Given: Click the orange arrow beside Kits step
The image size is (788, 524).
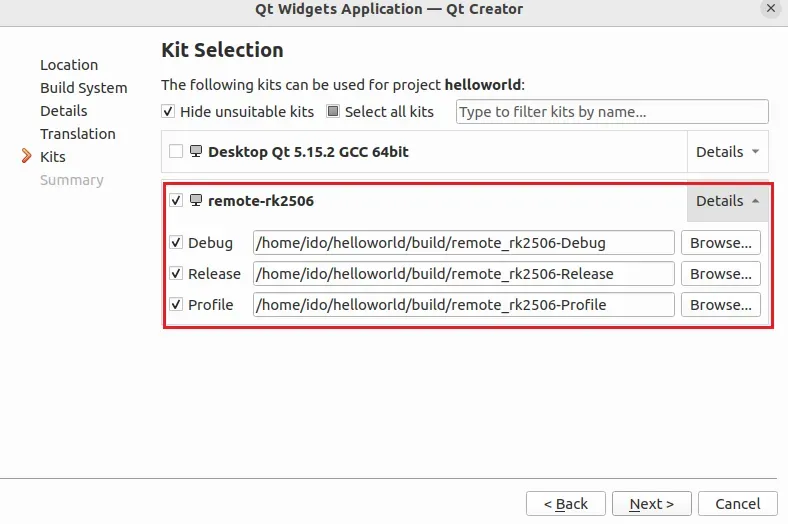Looking at the screenshot, I should 27,156.
